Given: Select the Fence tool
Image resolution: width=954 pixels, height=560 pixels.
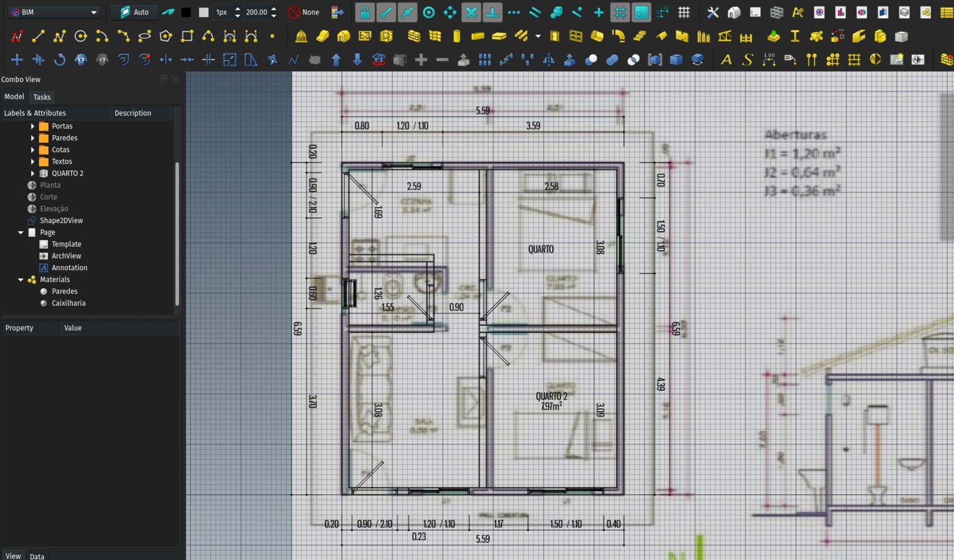Looking at the screenshot, I should (x=746, y=36).
